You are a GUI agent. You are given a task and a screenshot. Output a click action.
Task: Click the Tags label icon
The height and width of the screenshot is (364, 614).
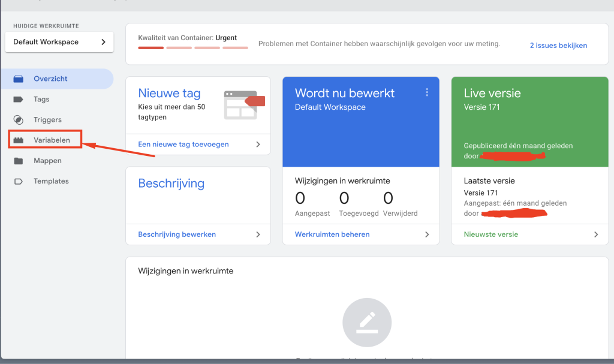[x=19, y=99]
